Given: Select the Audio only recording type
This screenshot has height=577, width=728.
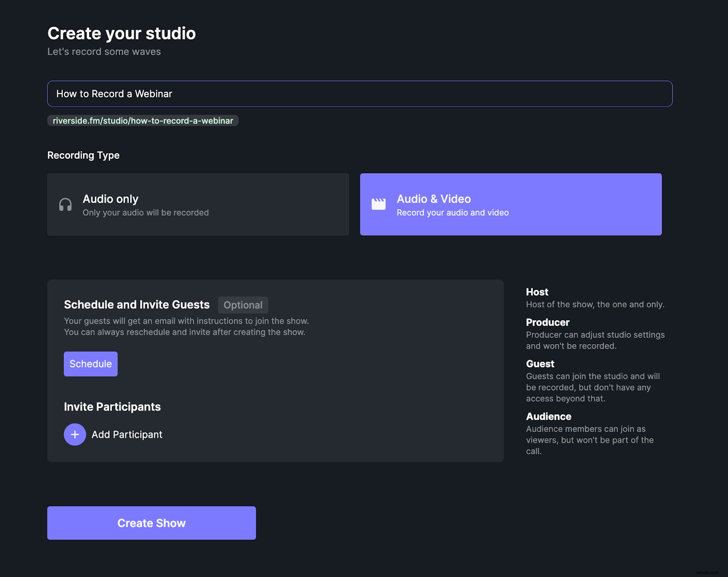Looking at the screenshot, I should pos(198,204).
